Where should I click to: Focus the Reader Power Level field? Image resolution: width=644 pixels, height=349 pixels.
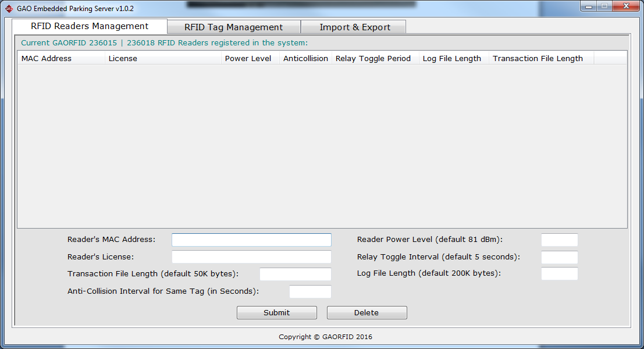coord(559,240)
